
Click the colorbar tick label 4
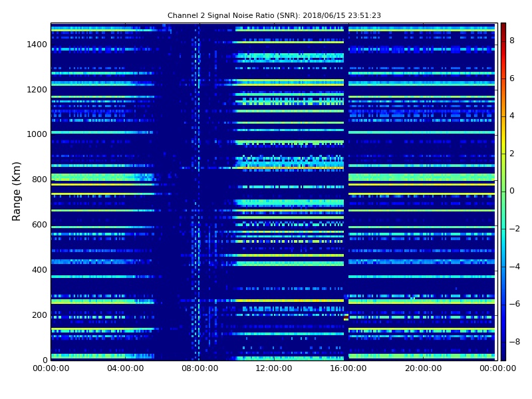tap(512, 116)
